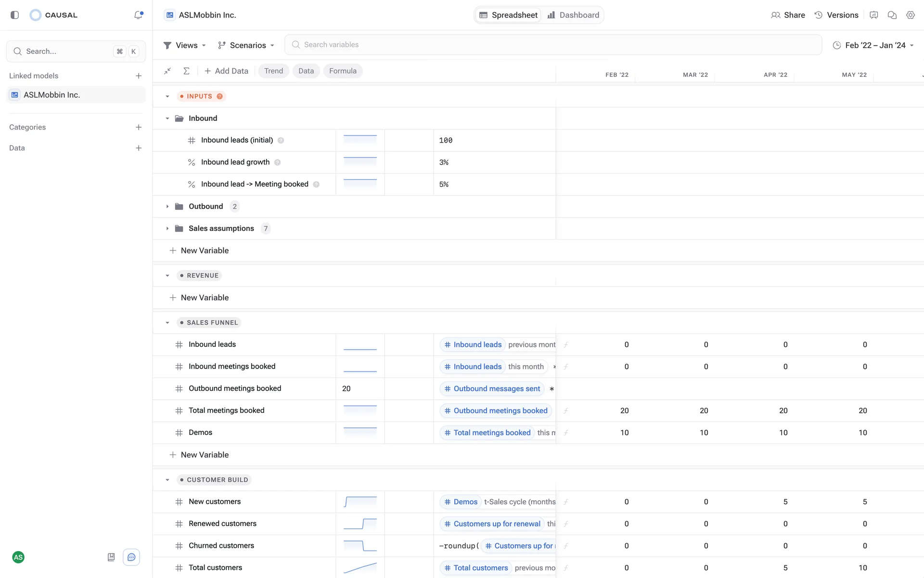
Task: Click the notifications bell icon
Action: (x=138, y=15)
